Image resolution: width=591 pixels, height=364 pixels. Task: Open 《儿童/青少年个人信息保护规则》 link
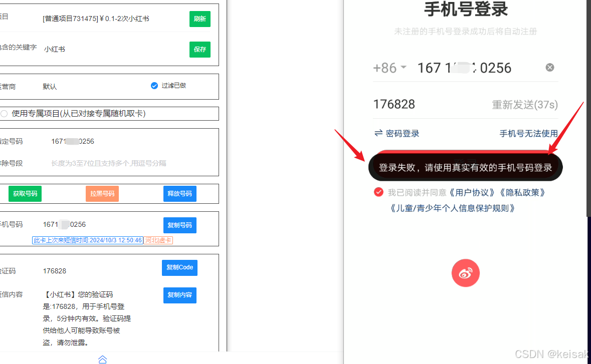[x=452, y=208]
